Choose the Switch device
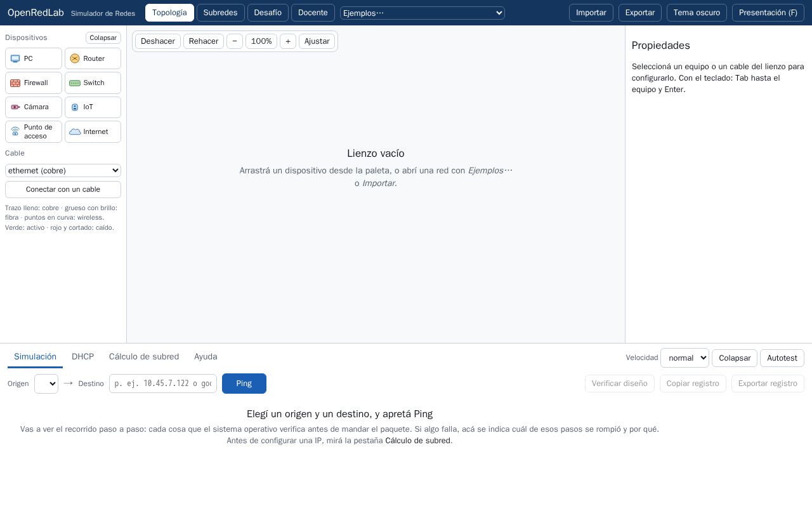Screen dimensions: 812x508 pos(93,83)
